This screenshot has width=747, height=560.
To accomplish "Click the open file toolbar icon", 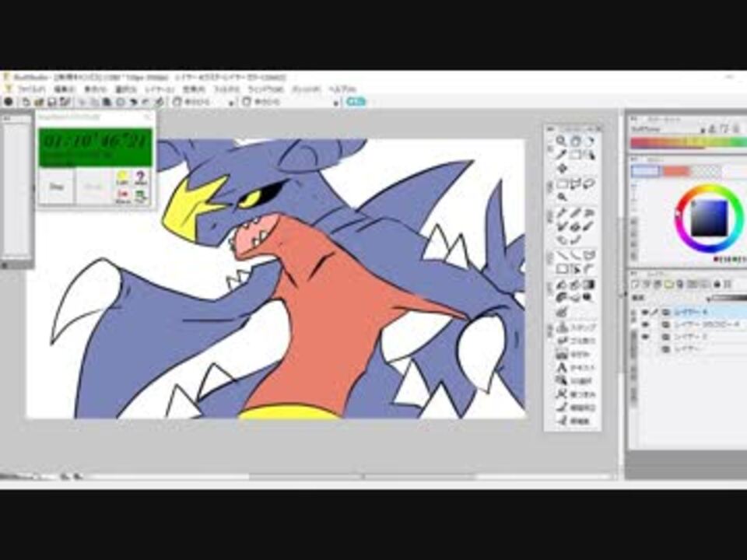I will coord(40,102).
